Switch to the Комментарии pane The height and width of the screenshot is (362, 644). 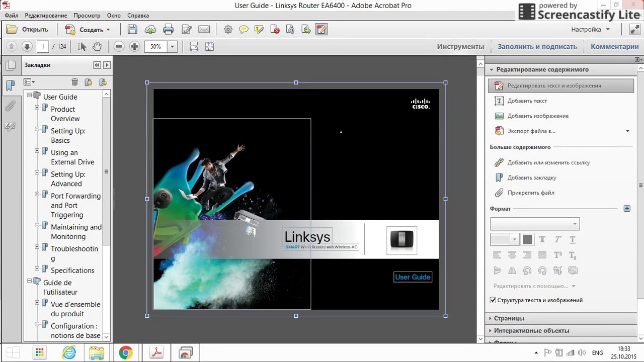tap(615, 46)
